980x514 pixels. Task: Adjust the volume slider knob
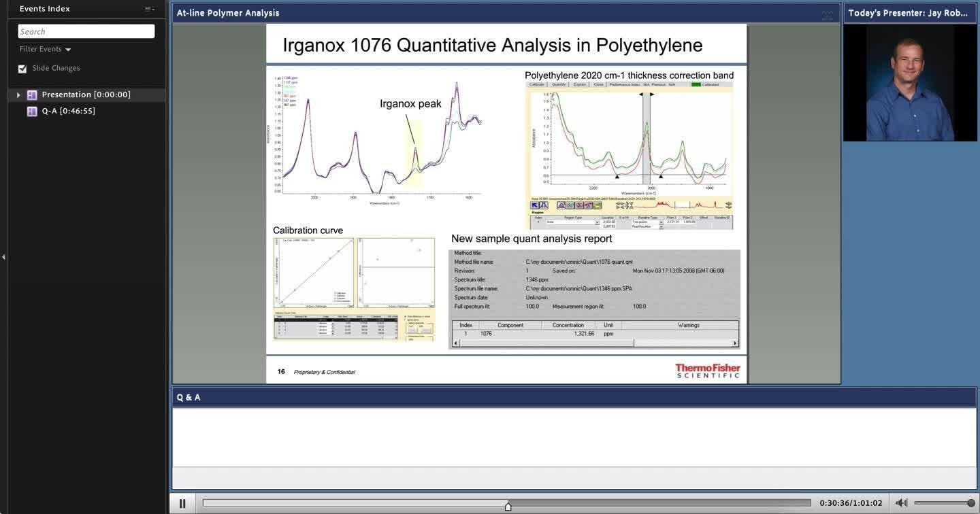click(971, 503)
